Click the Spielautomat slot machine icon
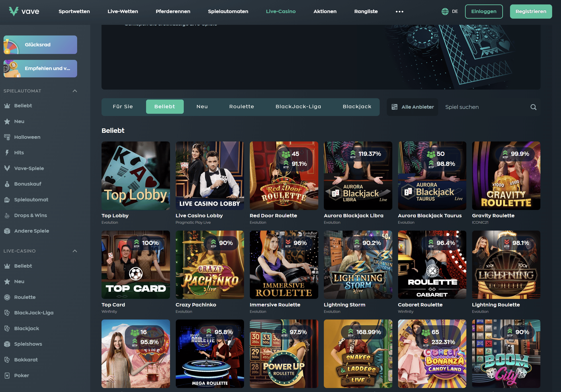The height and width of the screenshot is (392, 561). pos(7,200)
